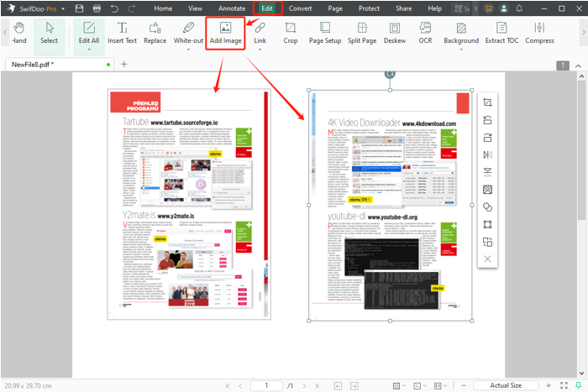Expand the Edit All dropdown arrow
This screenshot has height=392, width=588.
[89, 50]
